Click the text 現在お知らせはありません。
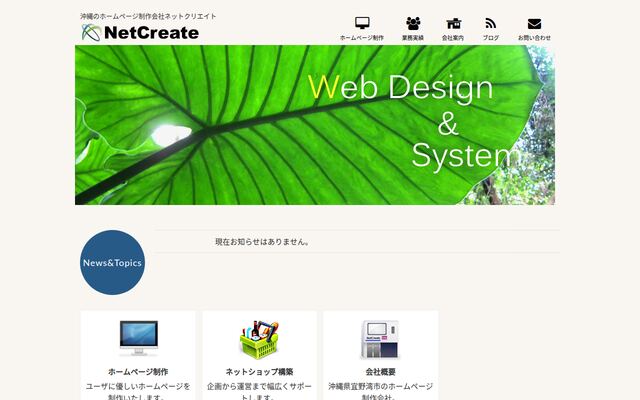The image size is (640, 400). pyautogui.click(x=263, y=242)
